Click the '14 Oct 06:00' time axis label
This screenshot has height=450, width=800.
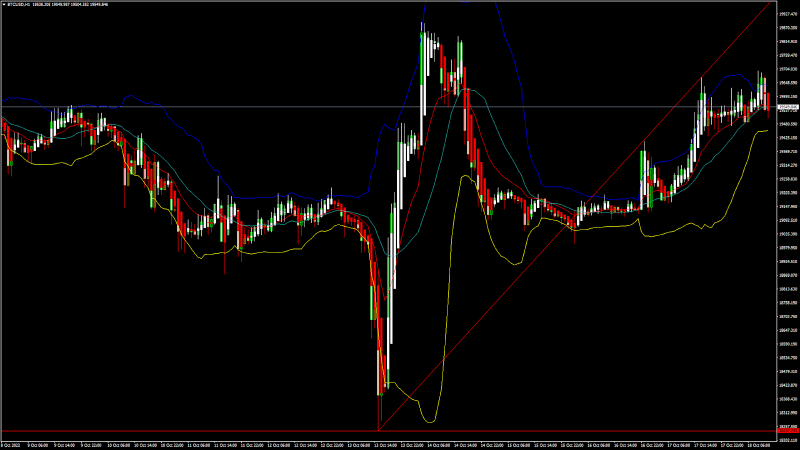(x=438, y=445)
